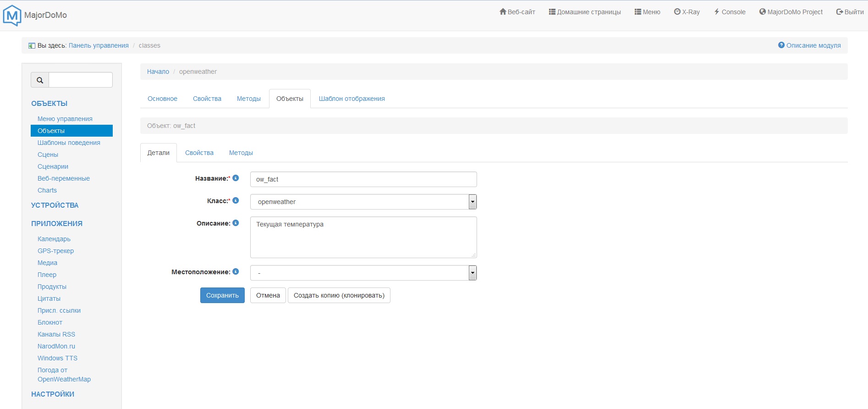Image resolution: width=868 pixels, height=409 pixels.
Task: Click info icon next to Класс label
Action: 236,200
